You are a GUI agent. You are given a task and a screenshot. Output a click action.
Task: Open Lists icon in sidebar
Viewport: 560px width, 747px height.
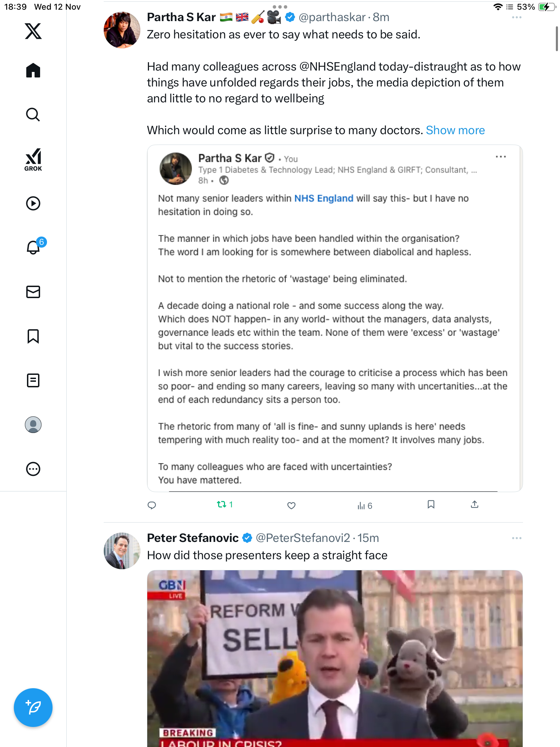pos(33,380)
